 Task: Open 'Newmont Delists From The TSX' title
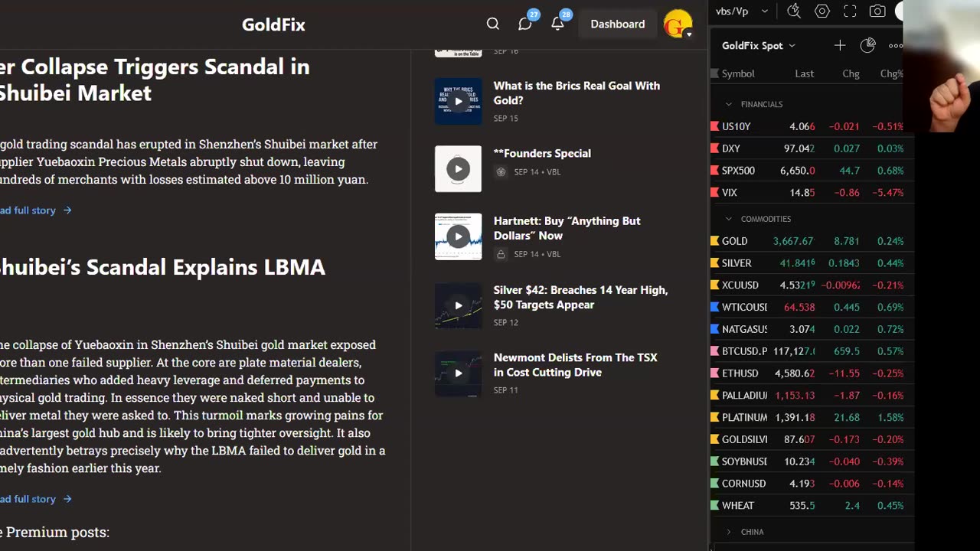pos(575,364)
